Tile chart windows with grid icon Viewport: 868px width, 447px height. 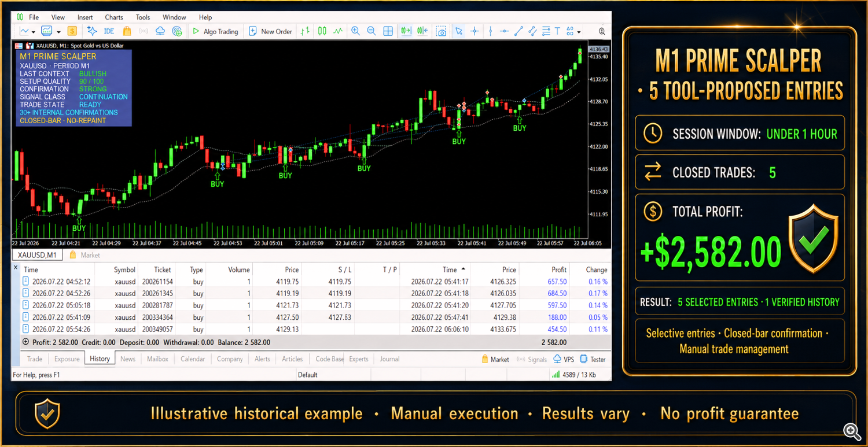[388, 31]
